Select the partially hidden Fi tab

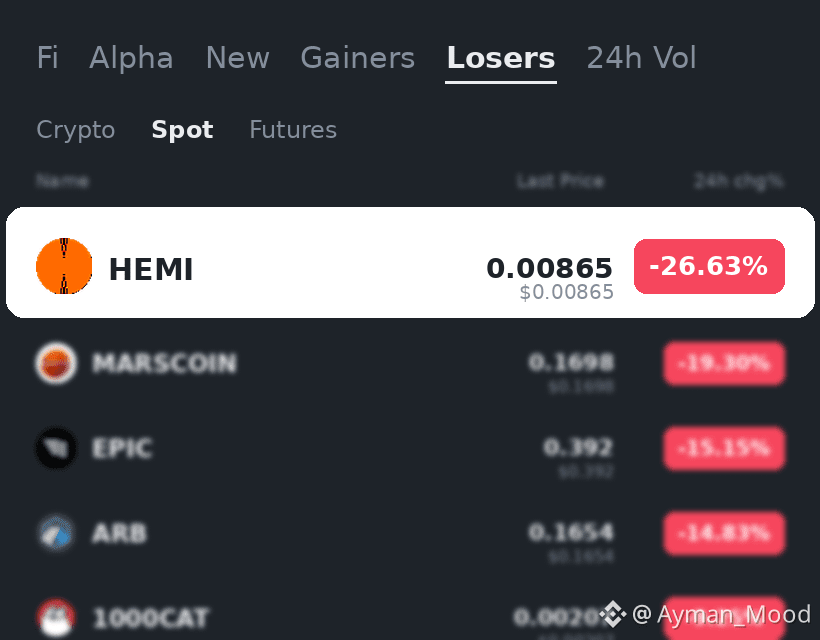pyautogui.click(x=48, y=58)
